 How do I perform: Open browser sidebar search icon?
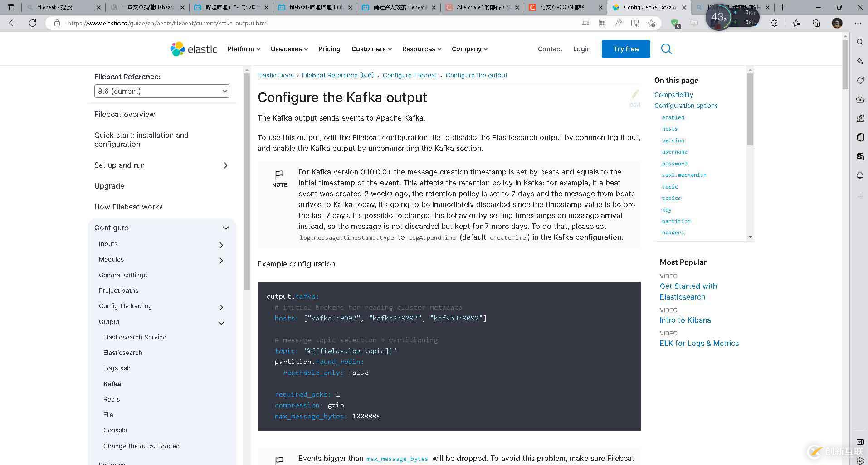pyautogui.click(x=860, y=42)
